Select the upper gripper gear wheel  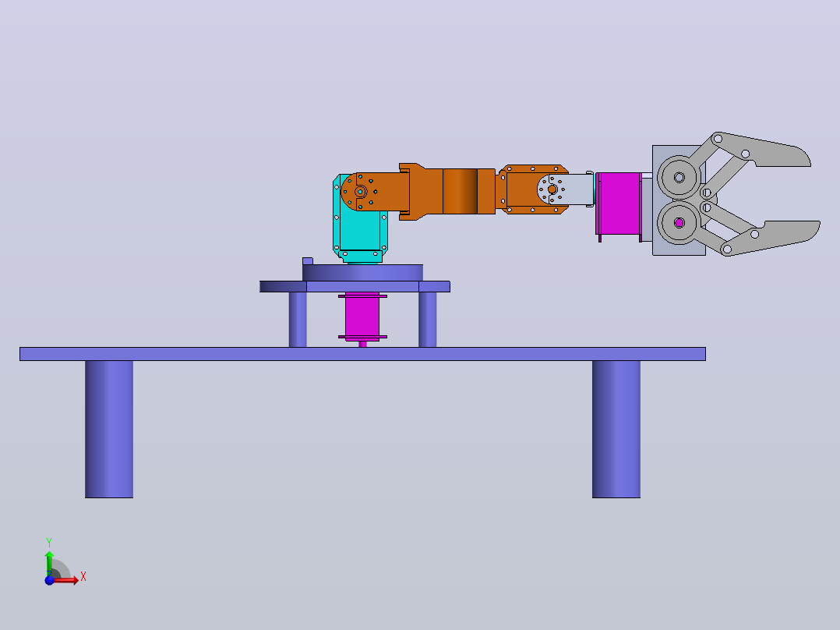679,178
